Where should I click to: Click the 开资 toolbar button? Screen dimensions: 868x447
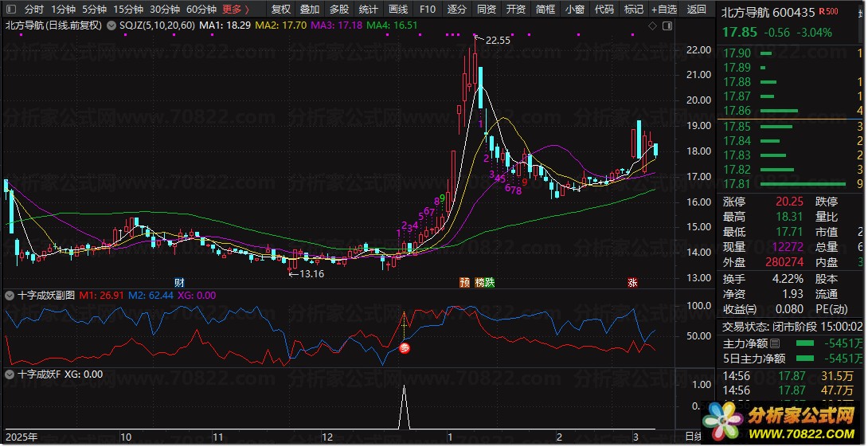[516, 9]
